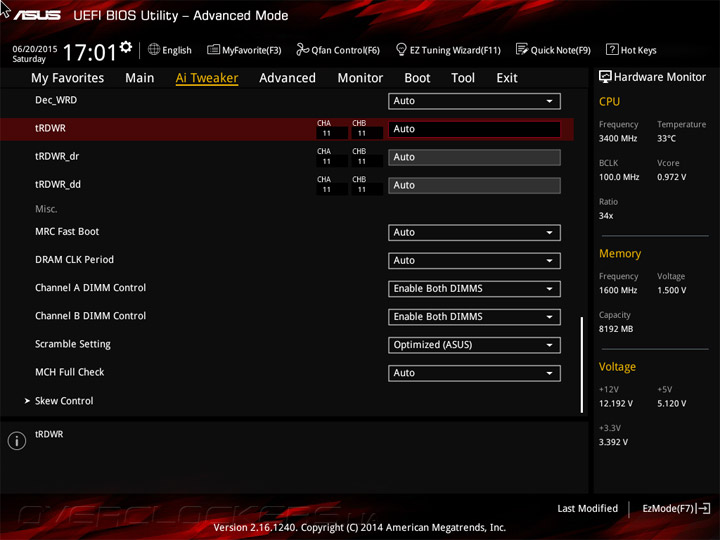Open the My Favorites tab

click(x=68, y=78)
